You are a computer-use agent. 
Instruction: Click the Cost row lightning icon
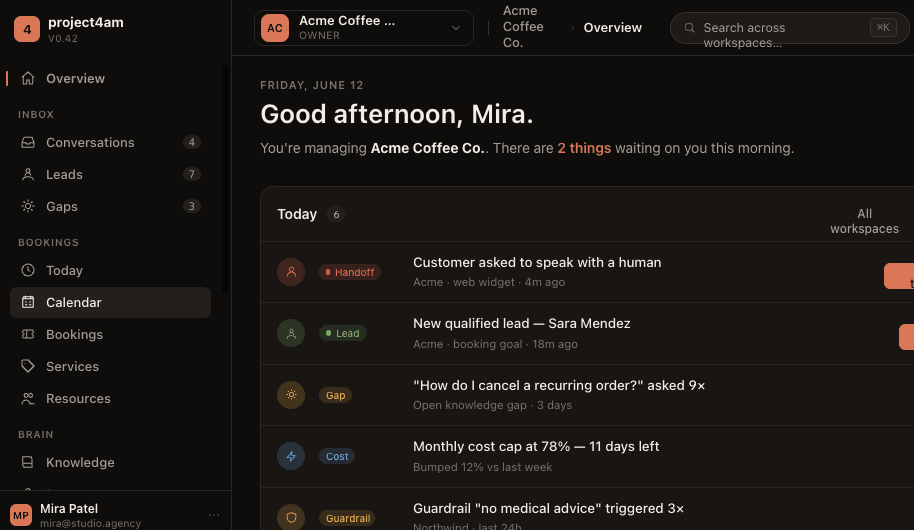[x=291, y=456]
